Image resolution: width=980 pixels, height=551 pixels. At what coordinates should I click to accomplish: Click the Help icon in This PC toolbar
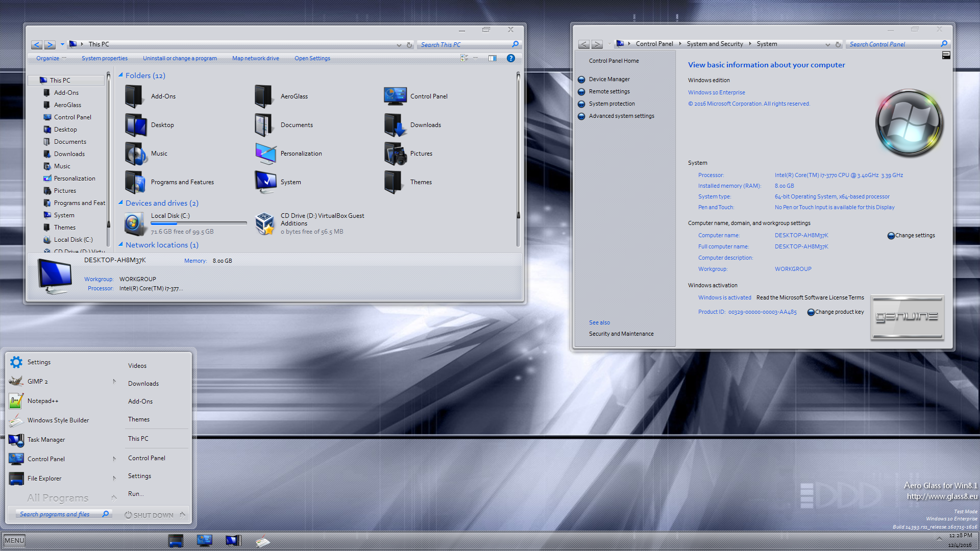pyautogui.click(x=510, y=58)
